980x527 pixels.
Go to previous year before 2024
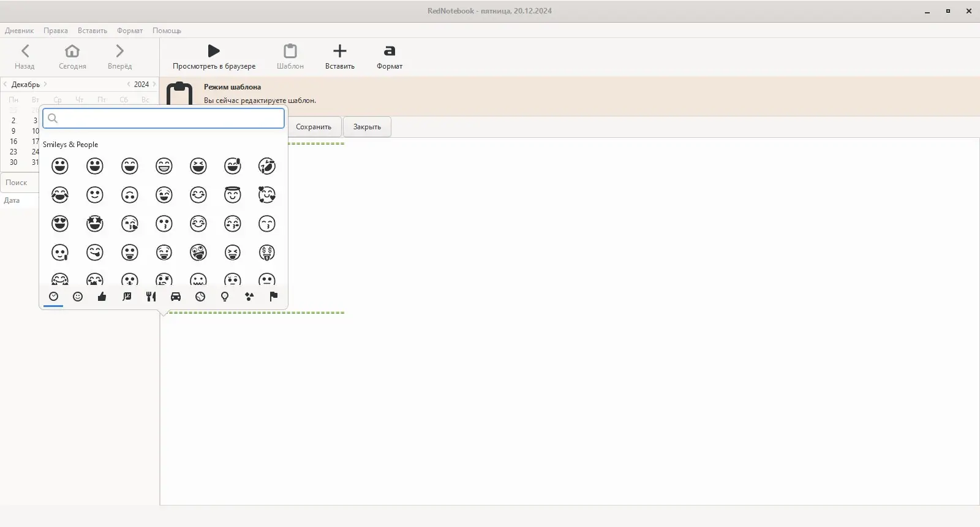click(x=129, y=85)
